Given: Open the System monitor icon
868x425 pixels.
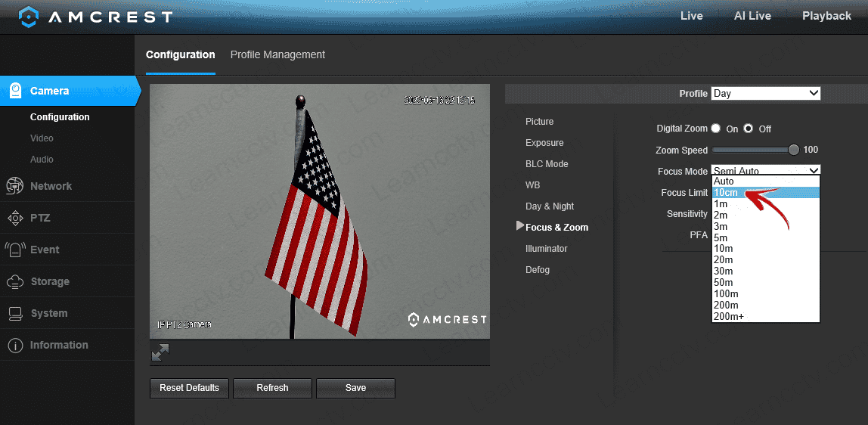Looking at the screenshot, I should point(14,313).
